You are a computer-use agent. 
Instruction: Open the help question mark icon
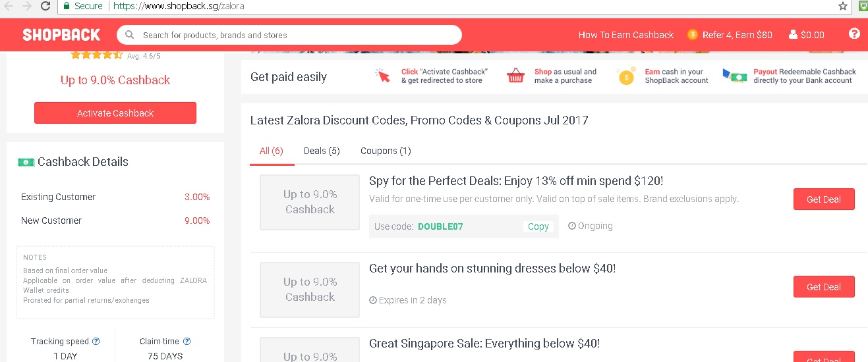854,34
